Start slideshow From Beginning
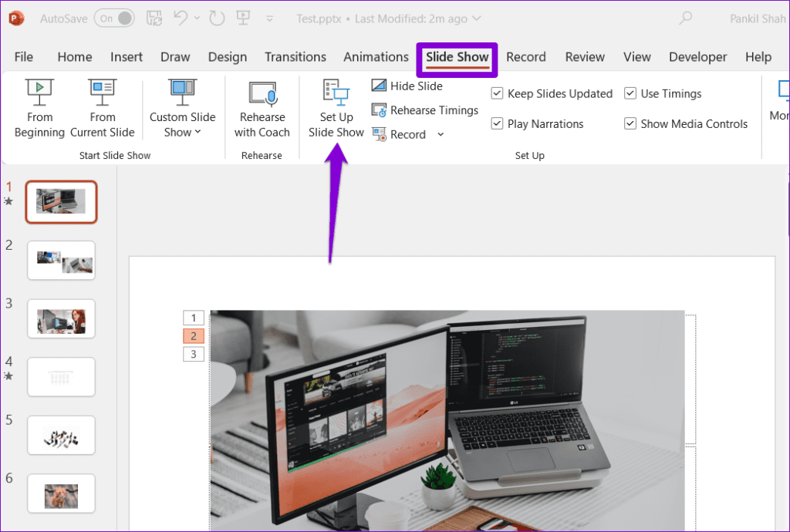The image size is (790, 532). [x=39, y=108]
